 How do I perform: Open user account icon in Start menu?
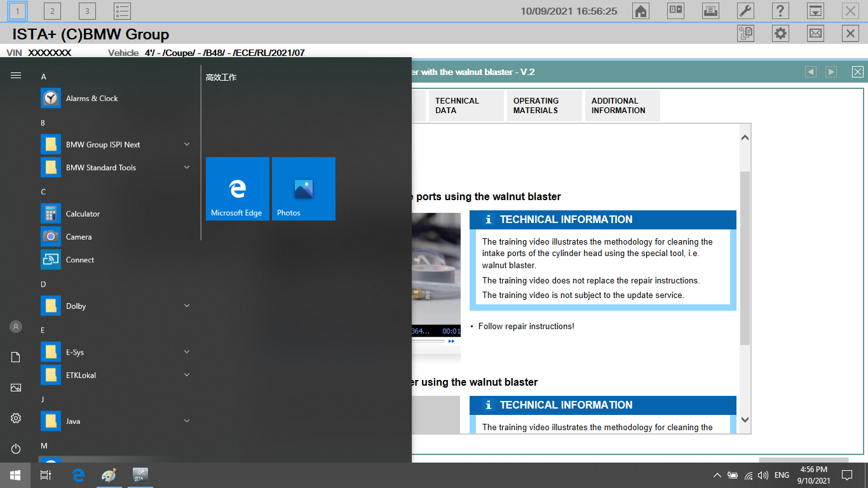[x=16, y=327]
